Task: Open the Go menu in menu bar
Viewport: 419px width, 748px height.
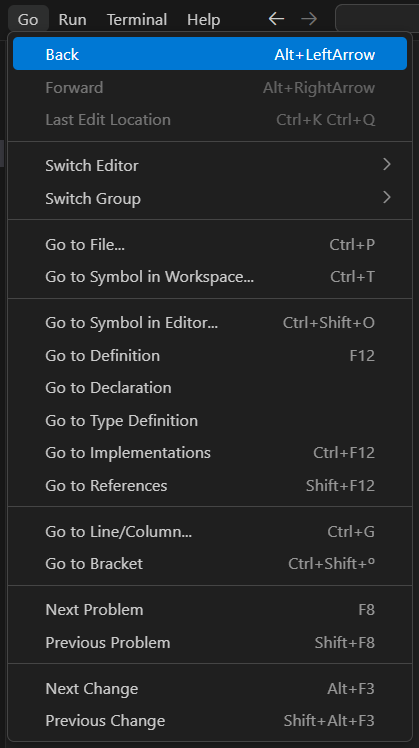Action: (x=28, y=20)
